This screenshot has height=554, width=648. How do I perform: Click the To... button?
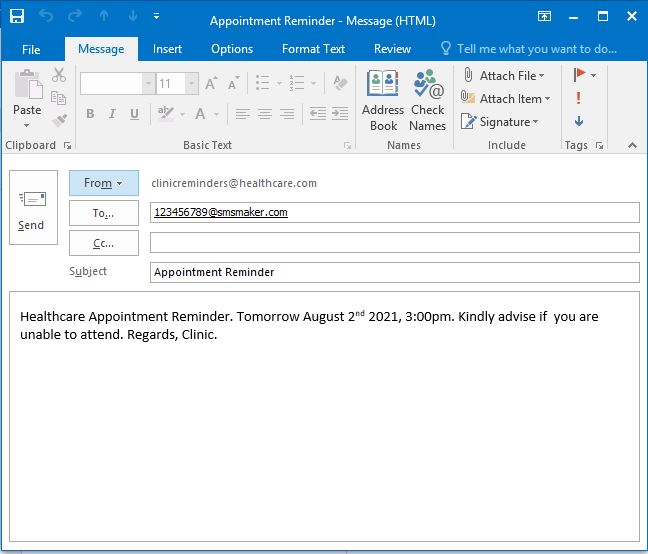point(104,213)
